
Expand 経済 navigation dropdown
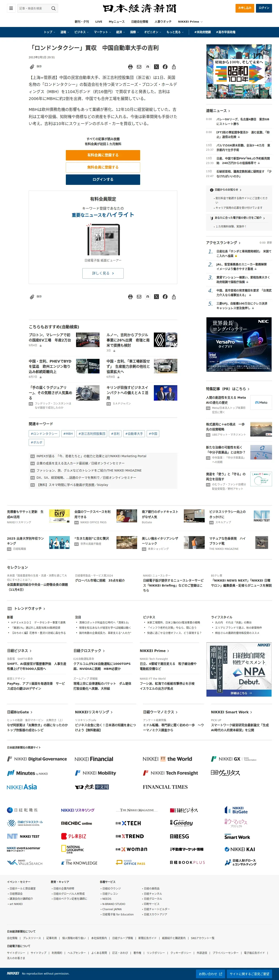pyautogui.click(x=121, y=32)
